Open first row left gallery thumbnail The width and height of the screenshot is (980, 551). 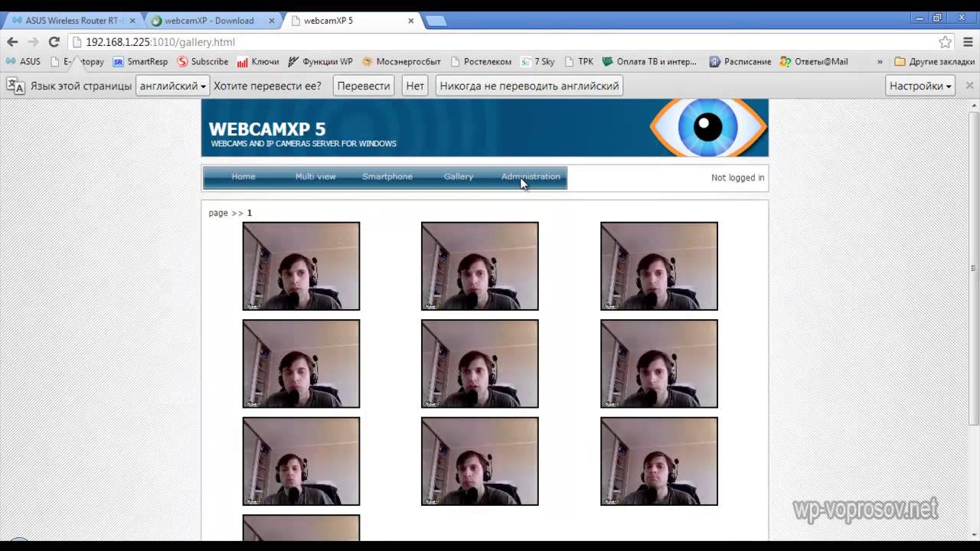[301, 266]
